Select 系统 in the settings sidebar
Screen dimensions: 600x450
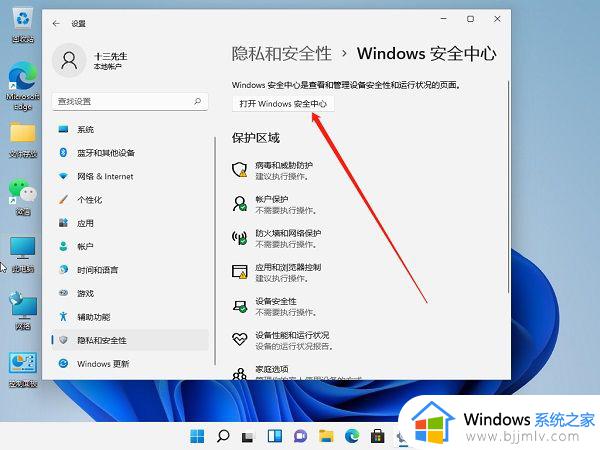tap(86, 129)
